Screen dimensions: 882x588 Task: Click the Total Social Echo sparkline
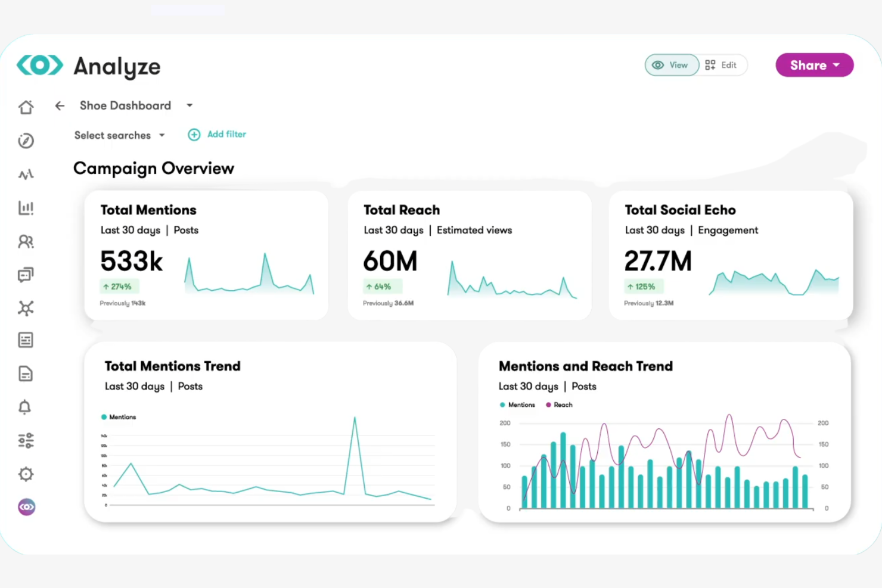point(774,282)
